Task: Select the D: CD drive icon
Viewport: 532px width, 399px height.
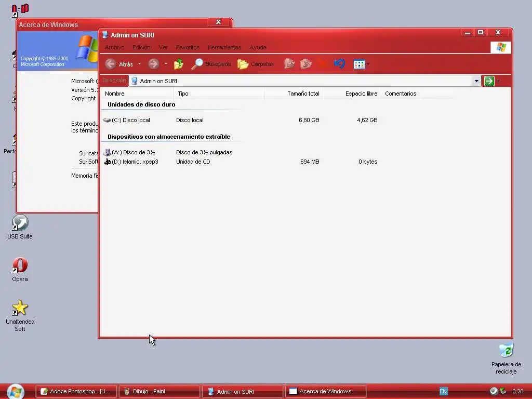Action: point(107,162)
